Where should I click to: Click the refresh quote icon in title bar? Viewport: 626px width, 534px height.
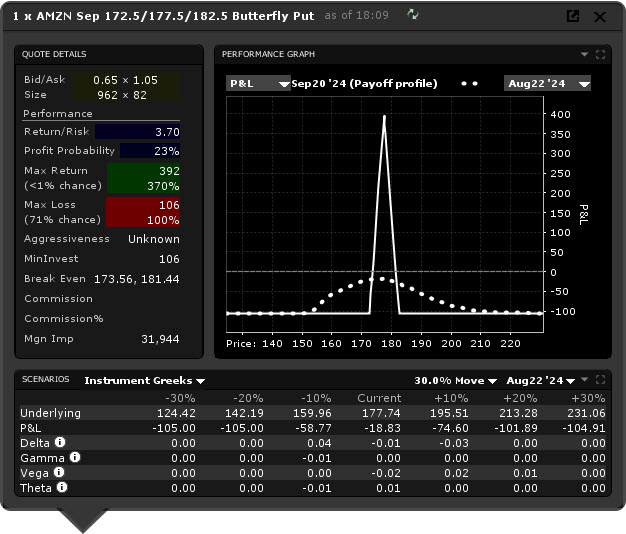tap(414, 15)
